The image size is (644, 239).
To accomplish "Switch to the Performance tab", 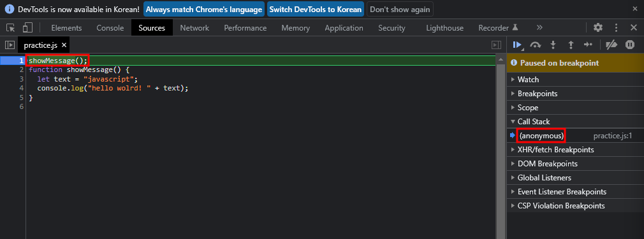I will pyautogui.click(x=245, y=28).
